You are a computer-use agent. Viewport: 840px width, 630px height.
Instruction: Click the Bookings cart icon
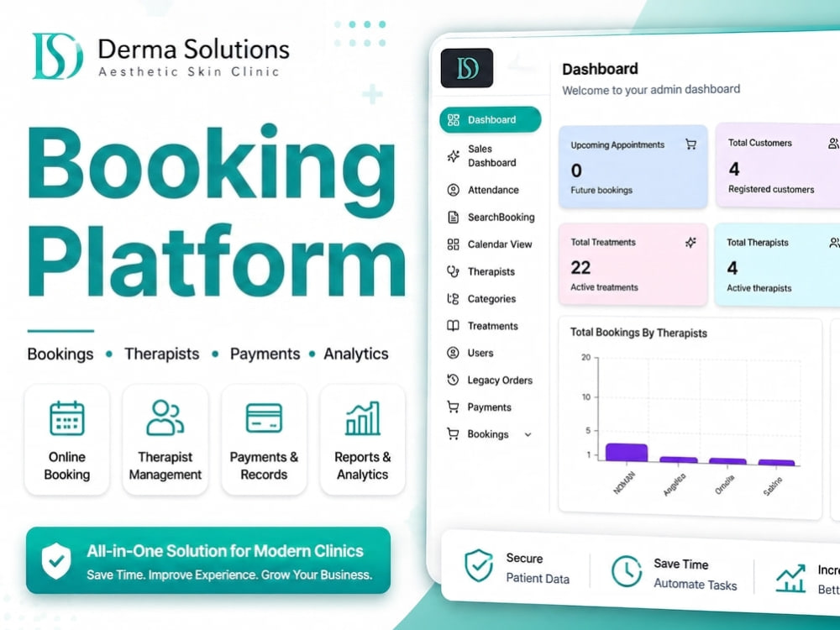tap(454, 434)
